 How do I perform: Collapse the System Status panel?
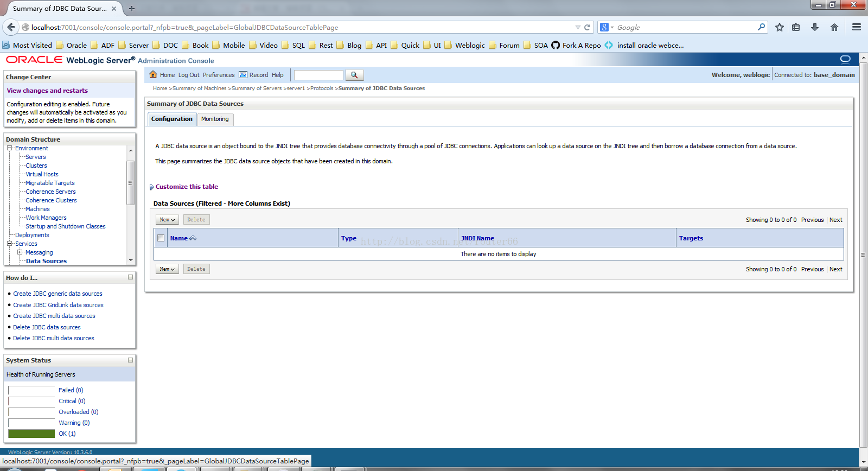[x=130, y=360]
